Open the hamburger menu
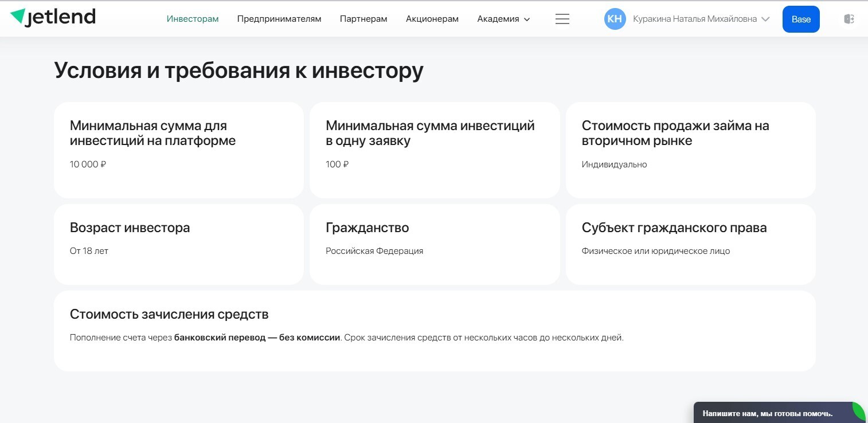The width and height of the screenshot is (868, 423). point(562,18)
